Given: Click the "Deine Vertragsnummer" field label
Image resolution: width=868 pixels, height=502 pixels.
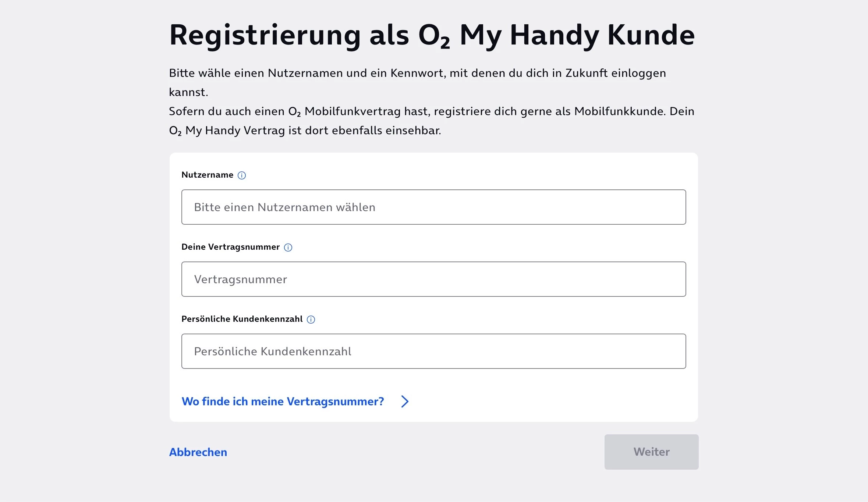Looking at the screenshot, I should (230, 247).
